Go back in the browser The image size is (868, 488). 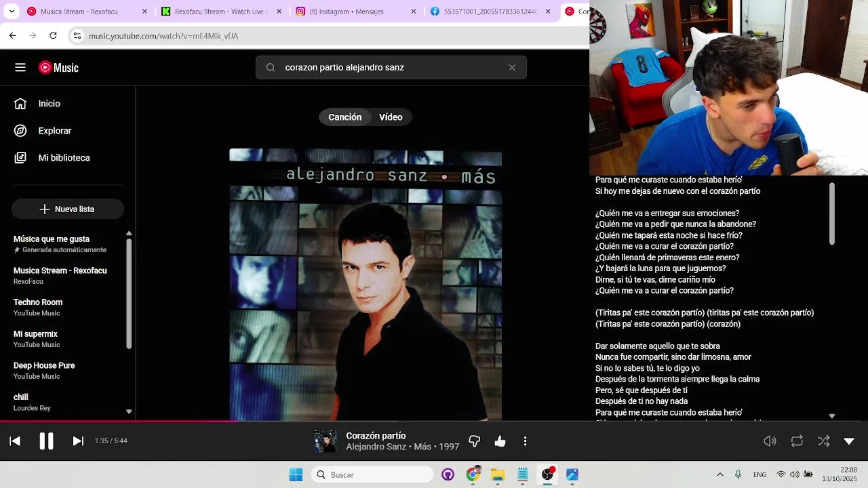[x=12, y=36]
